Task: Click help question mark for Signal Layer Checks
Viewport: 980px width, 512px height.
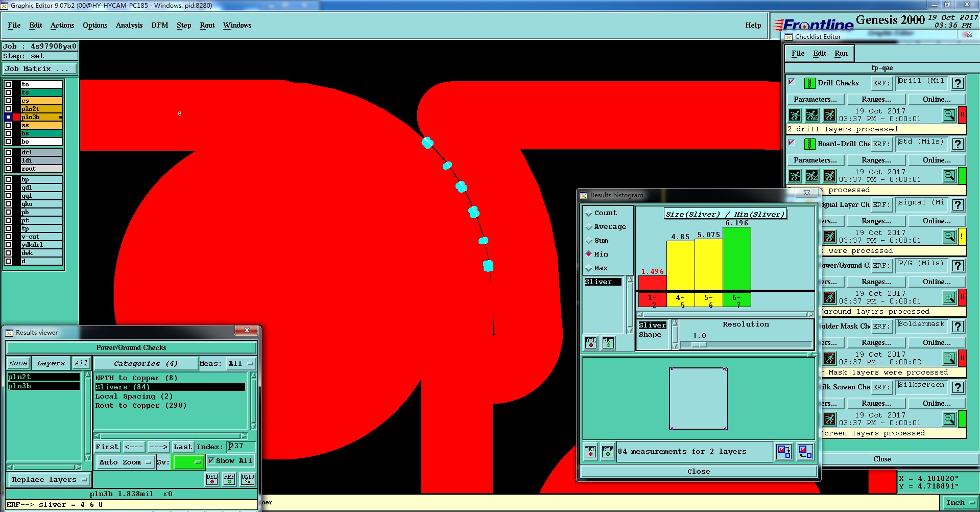Action: coord(958,205)
